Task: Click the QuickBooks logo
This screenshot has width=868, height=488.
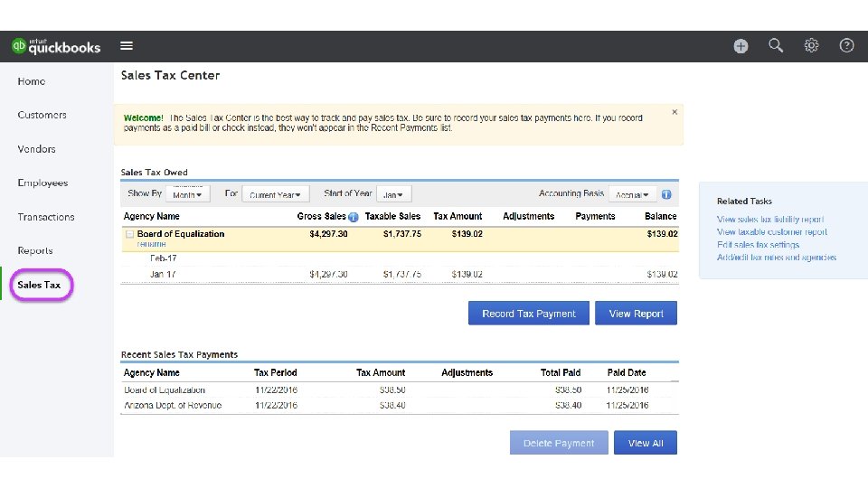Action: click(x=56, y=46)
